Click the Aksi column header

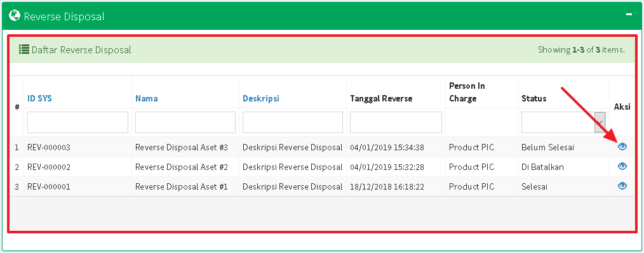622,107
